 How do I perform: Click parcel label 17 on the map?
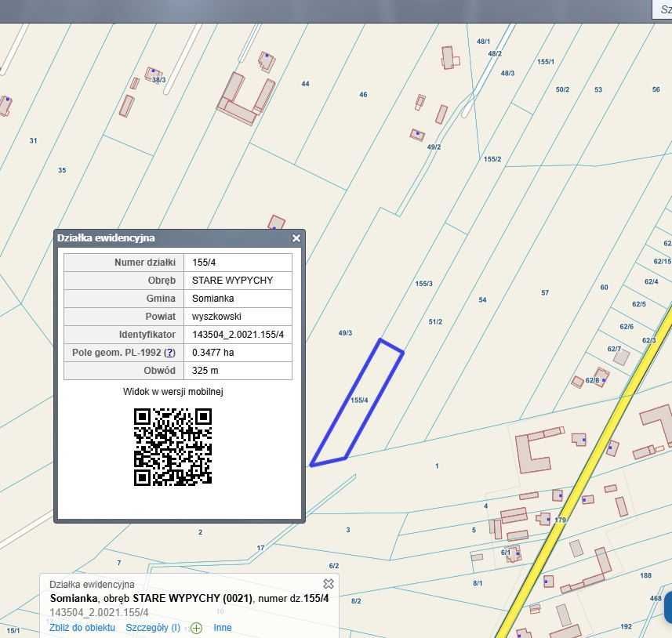tap(260, 548)
